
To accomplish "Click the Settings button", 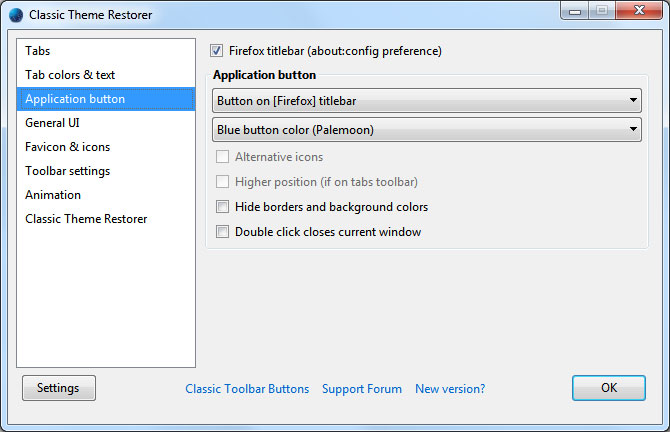I will [x=59, y=388].
